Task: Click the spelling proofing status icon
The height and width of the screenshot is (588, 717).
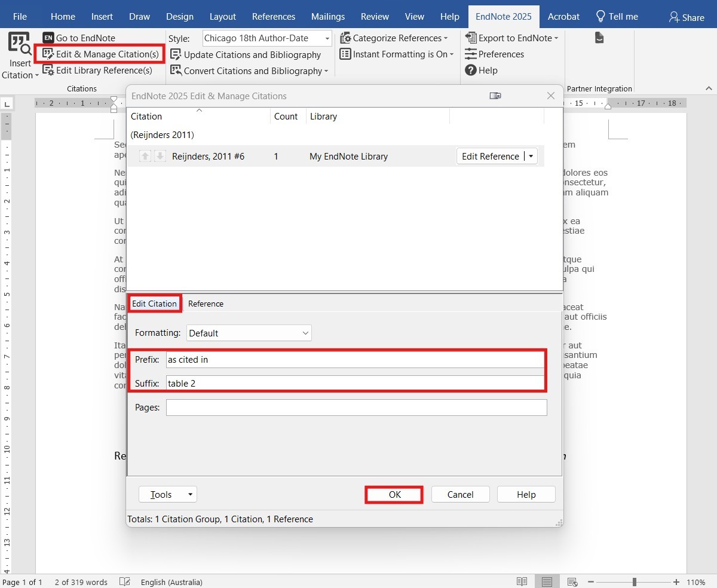Action: click(124, 582)
